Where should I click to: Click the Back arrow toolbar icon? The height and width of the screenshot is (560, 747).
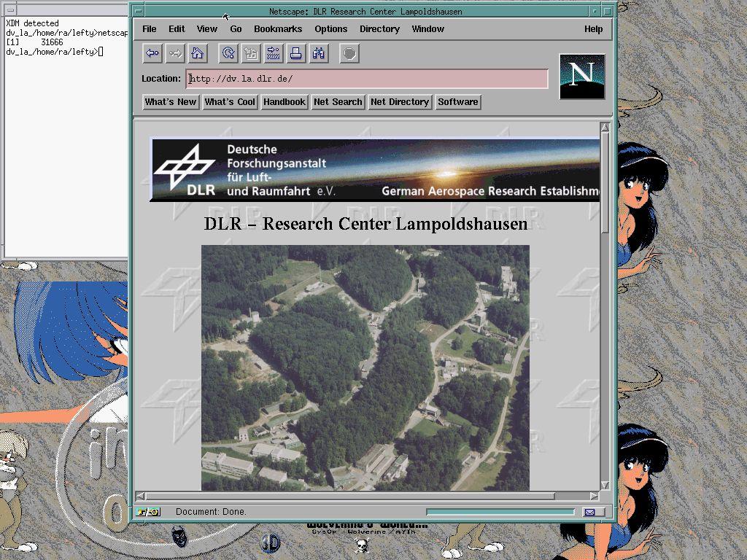(x=152, y=53)
